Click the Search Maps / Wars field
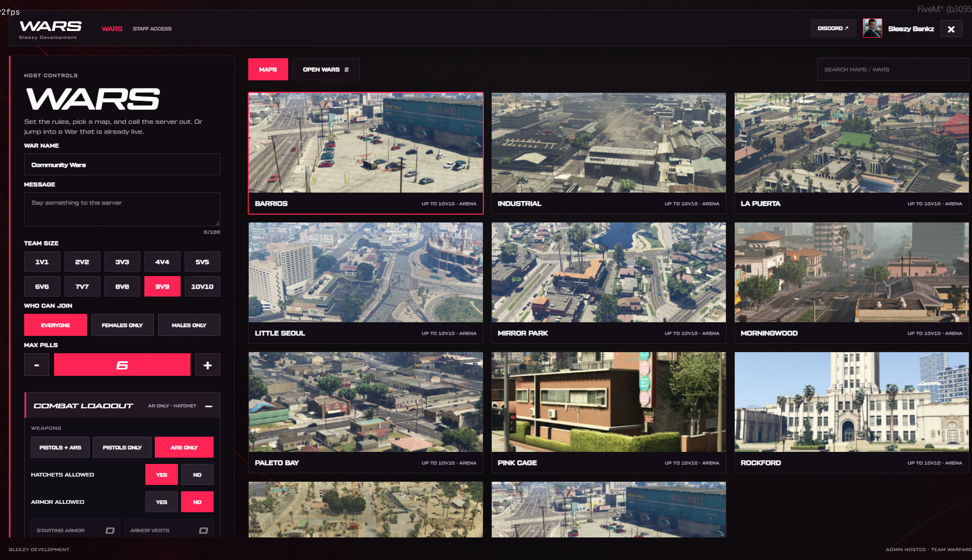 click(x=893, y=69)
